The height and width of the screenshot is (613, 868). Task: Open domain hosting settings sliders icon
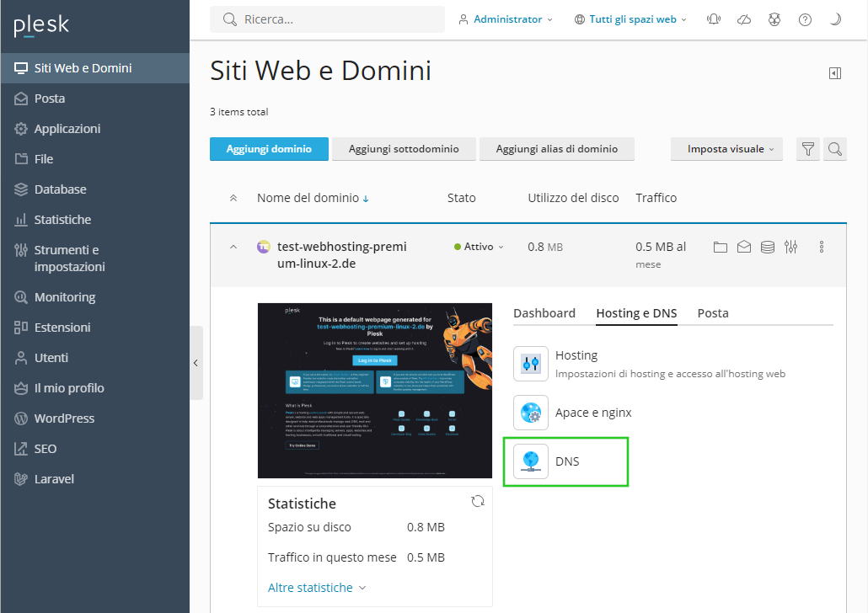790,247
